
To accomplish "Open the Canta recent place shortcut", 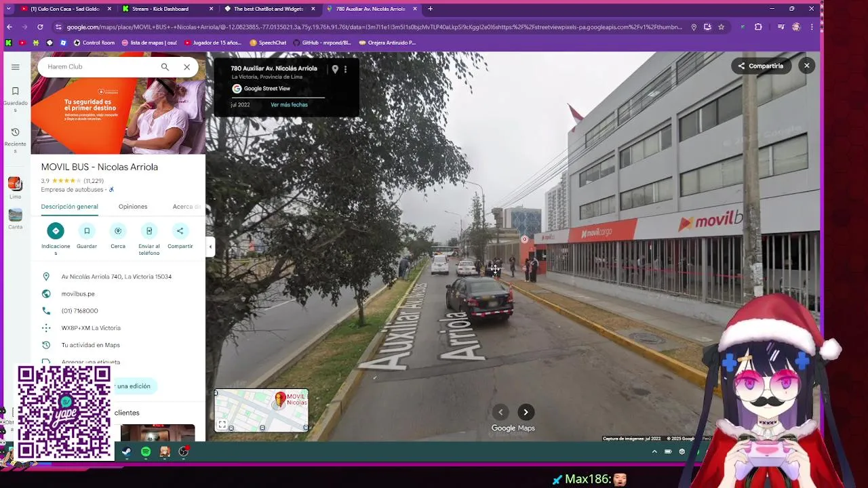I will (x=15, y=218).
